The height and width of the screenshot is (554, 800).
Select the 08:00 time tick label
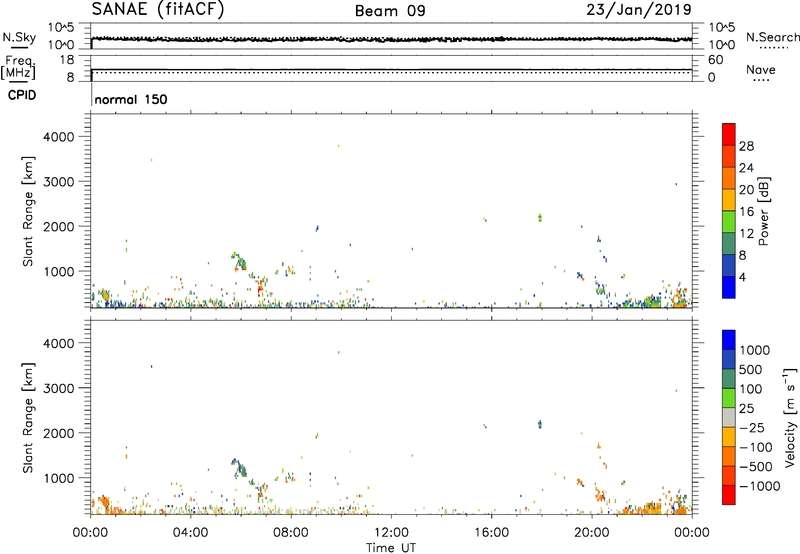click(x=291, y=533)
